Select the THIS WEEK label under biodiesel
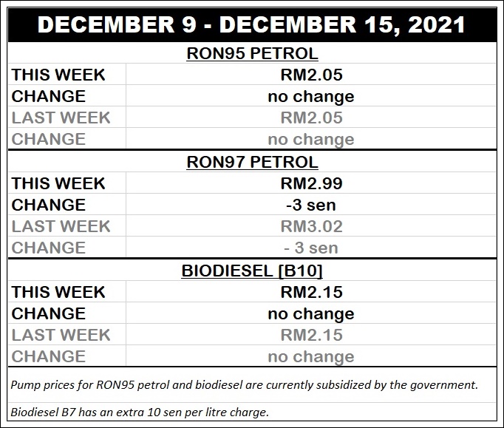The image size is (504, 428). [x=58, y=292]
